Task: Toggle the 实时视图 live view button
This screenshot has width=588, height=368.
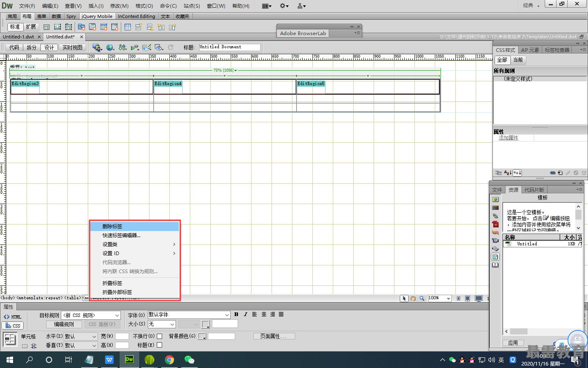Action: pos(72,47)
